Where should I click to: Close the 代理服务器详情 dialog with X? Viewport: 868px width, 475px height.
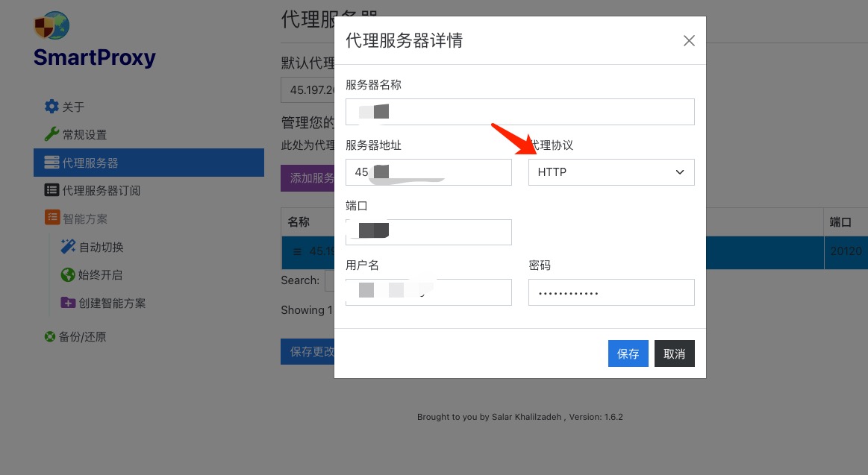coord(689,40)
